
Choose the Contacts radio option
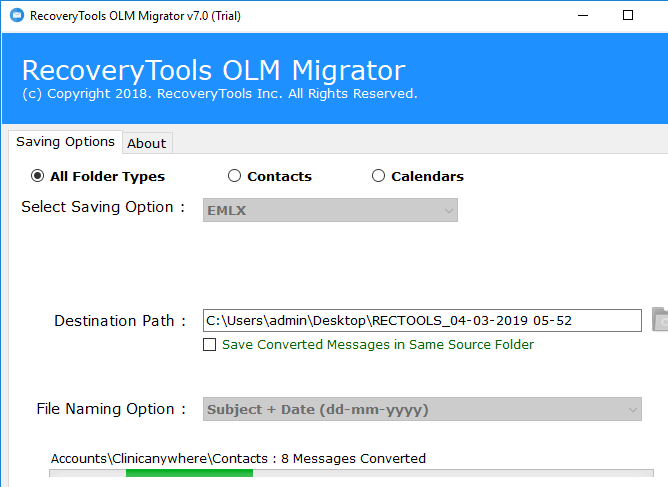point(235,176)
